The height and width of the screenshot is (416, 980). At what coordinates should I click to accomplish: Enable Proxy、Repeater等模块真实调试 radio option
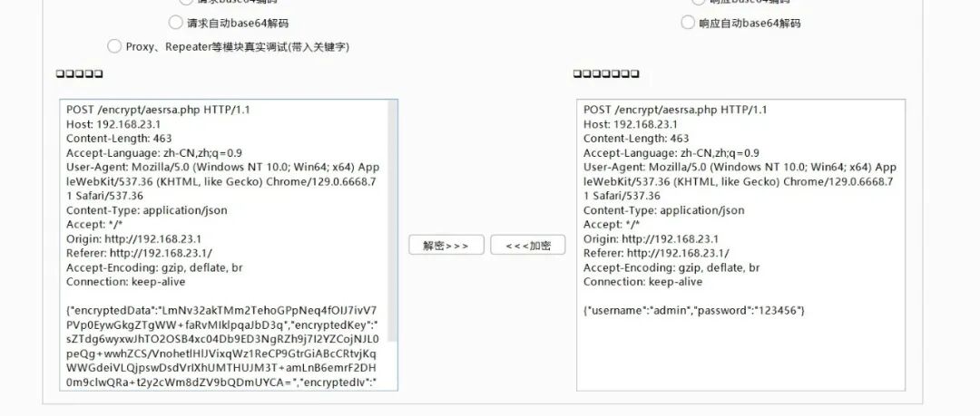tap(113, 46)
